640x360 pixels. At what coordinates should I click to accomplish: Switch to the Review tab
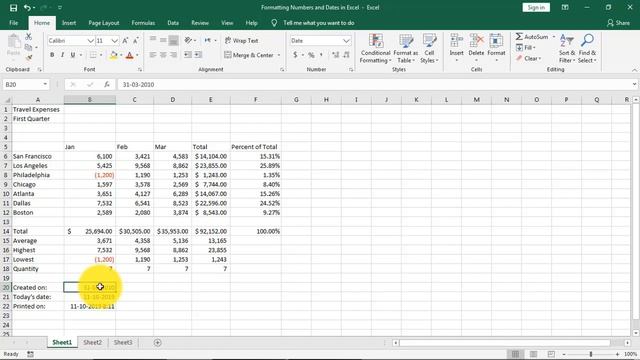point(200,23)
